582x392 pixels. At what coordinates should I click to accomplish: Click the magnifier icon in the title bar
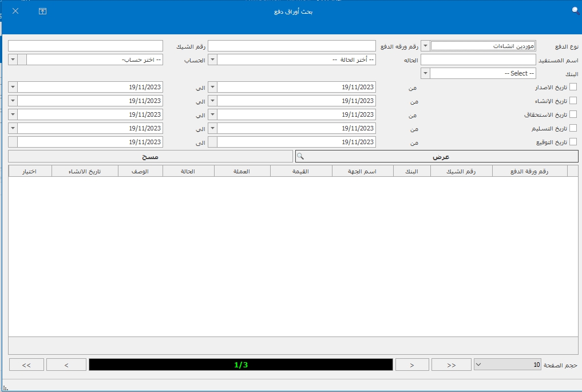575,10
